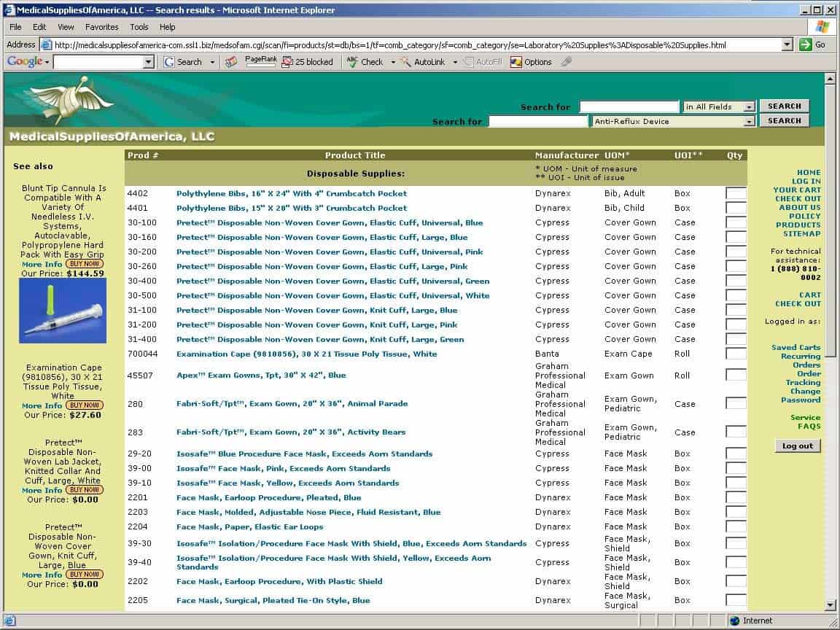
Task: Open the PageRank indicator
Action: [x=261, y=61]
